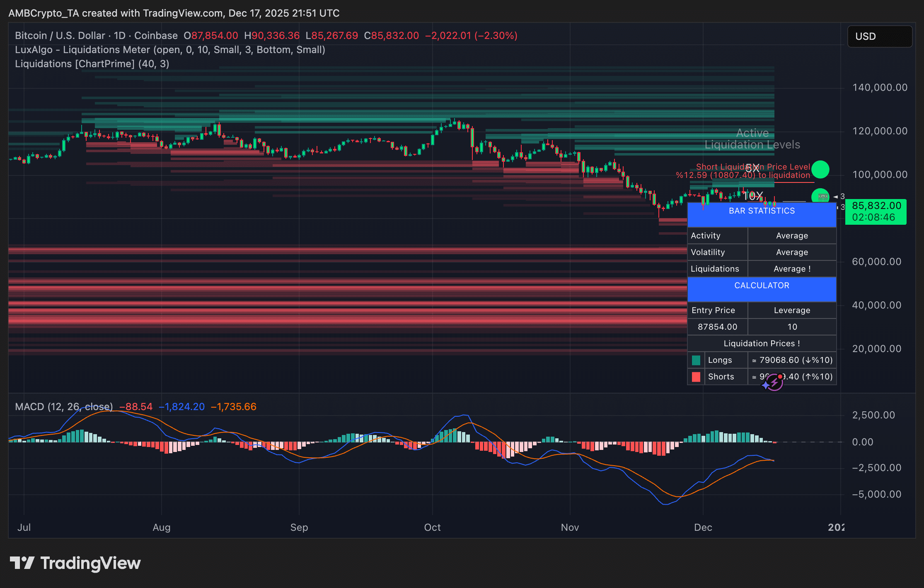Click the Leverage value 10
The height and width of the screenshot is (588, 924).
[x=792, y=327]
